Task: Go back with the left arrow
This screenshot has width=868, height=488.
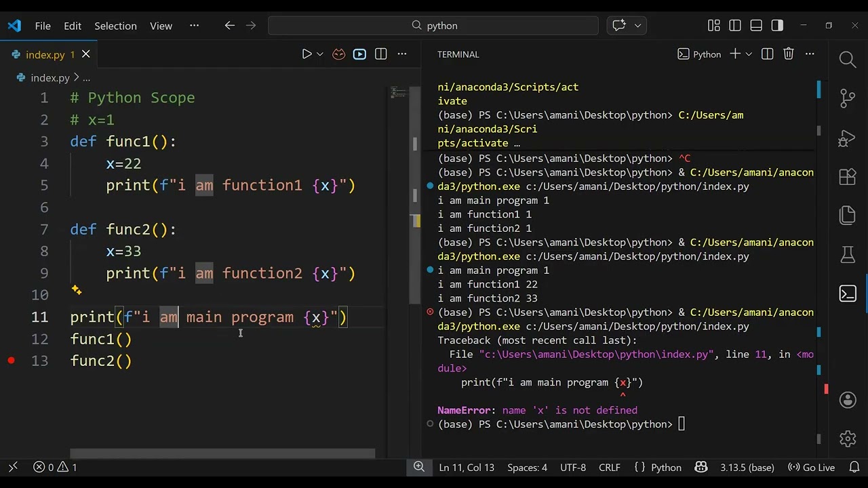Action: tap(229, 26)
